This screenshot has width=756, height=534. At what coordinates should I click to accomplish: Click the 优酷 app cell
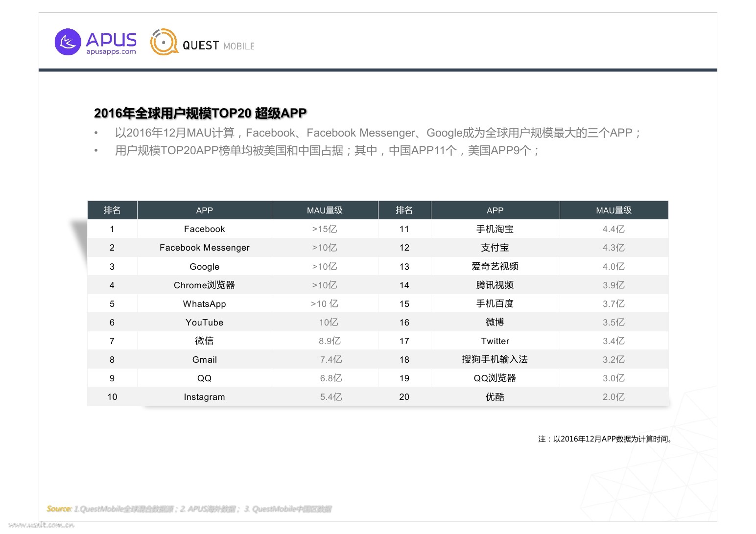(x=495, y=397)
